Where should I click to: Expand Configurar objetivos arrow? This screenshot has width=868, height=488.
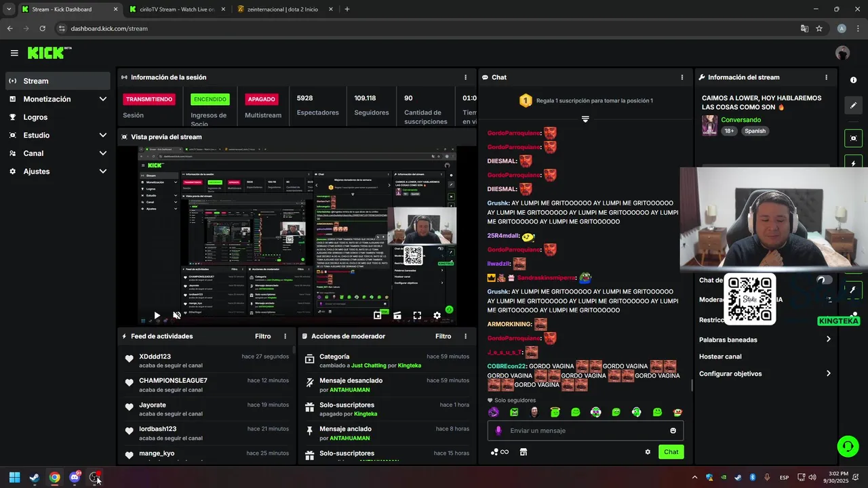click(828, 373)
